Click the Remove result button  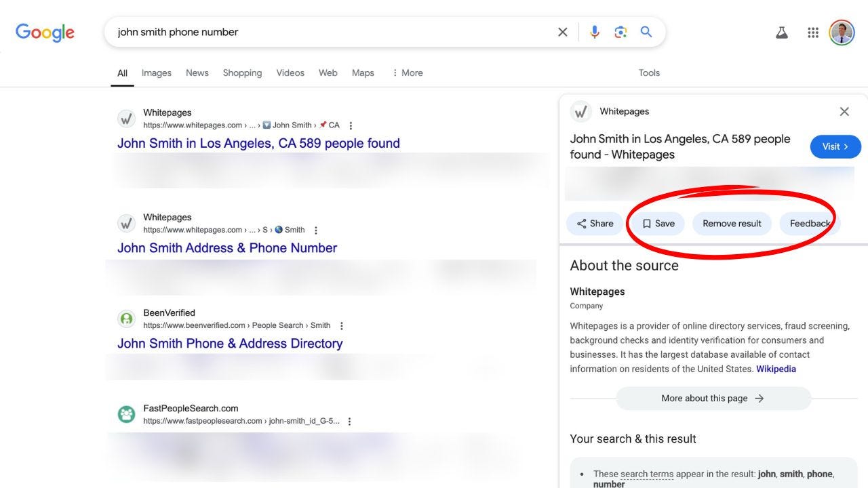tap(732, 224)
